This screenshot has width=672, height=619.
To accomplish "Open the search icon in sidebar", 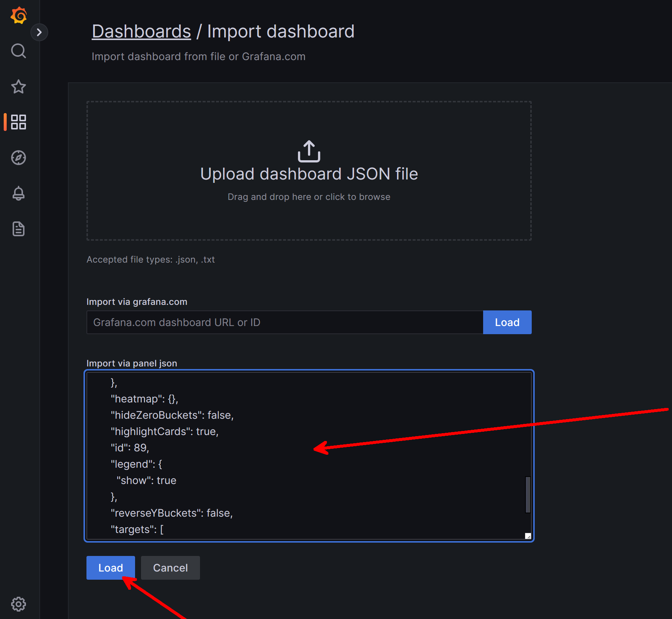I will coord(19,51).
